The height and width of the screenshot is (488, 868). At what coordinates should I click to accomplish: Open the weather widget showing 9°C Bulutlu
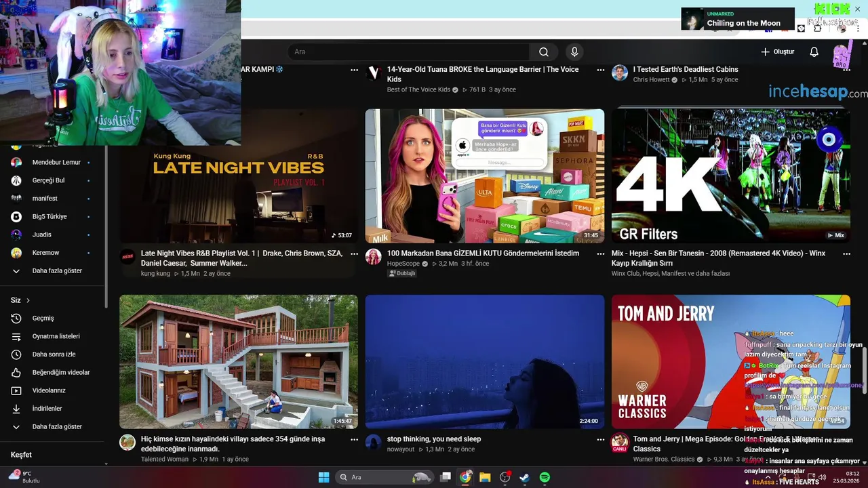(24, 477)
